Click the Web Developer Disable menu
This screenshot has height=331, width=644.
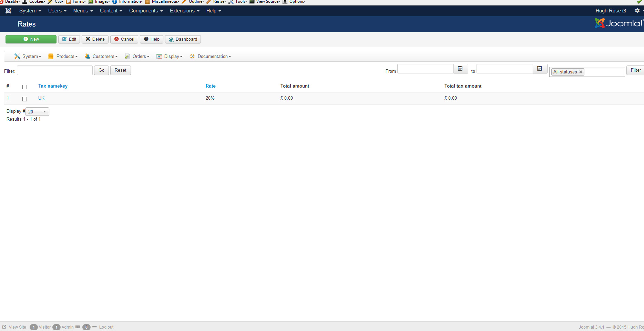[x=10, y=2]
